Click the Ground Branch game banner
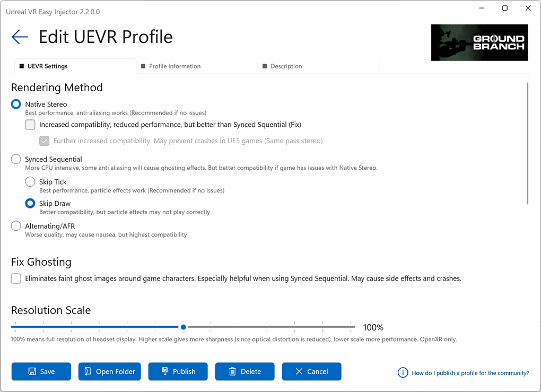This screenshot has height=392, width=541. point(479,42)
